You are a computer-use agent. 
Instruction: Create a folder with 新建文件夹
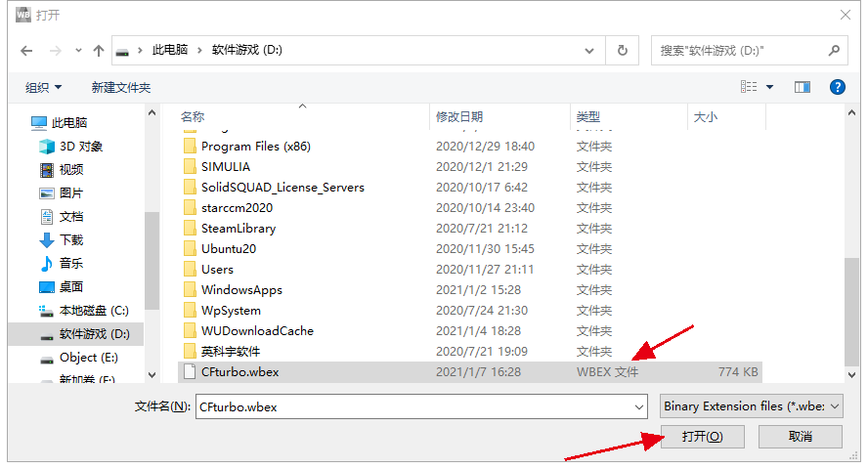pyautogui.click(x=120, y=87)
